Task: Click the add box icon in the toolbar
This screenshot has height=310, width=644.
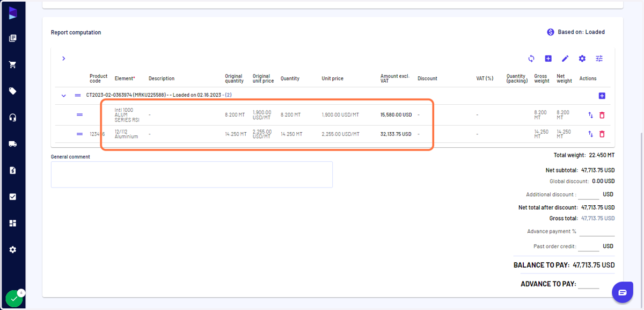Action: click(548, 59)
